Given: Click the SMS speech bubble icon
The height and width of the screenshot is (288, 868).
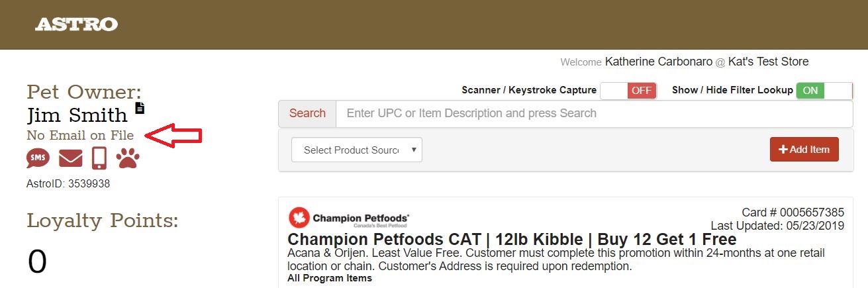Looking at the screenshot, I should tap(38, 159).
